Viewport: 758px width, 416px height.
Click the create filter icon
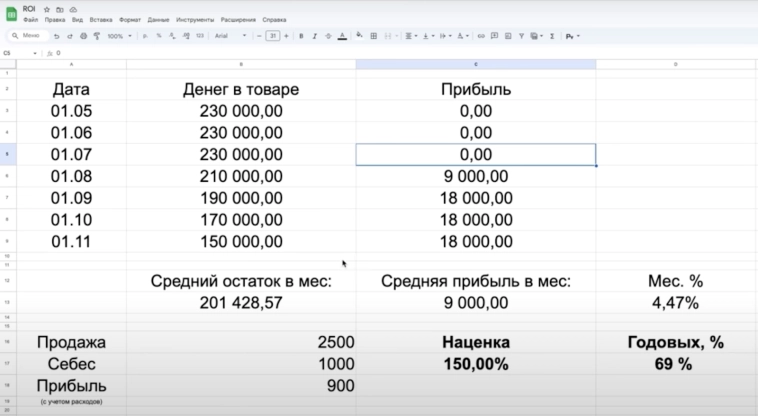click(522, 36)
